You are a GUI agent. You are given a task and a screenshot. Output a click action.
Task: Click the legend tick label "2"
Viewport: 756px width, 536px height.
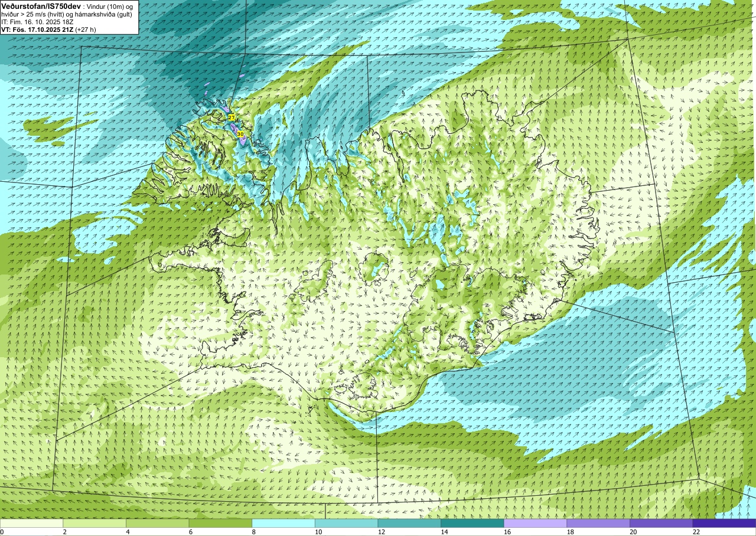coord(64,532)
